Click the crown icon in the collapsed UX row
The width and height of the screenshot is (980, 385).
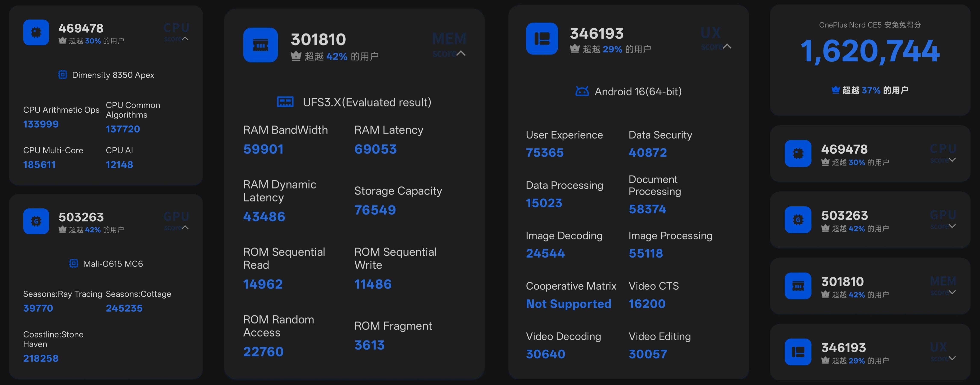825,361
